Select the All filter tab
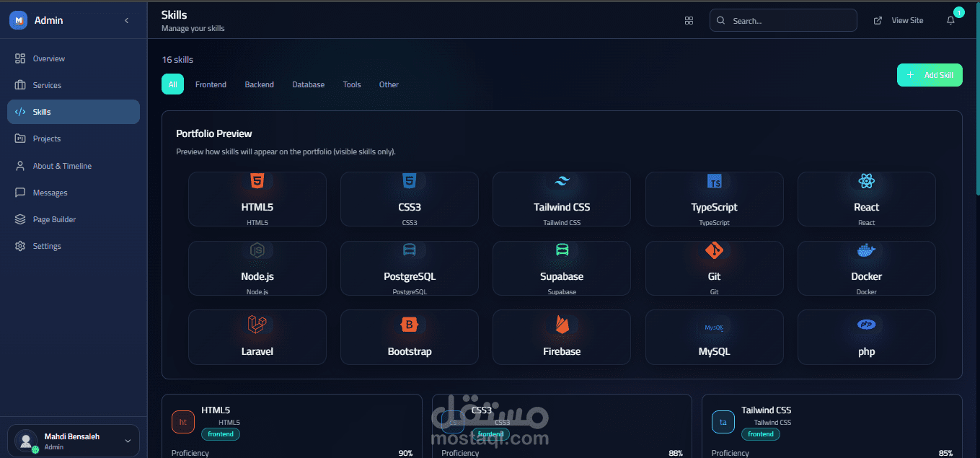Image resolution: width=980 pixels, height=458 pixels. point(172,84)
